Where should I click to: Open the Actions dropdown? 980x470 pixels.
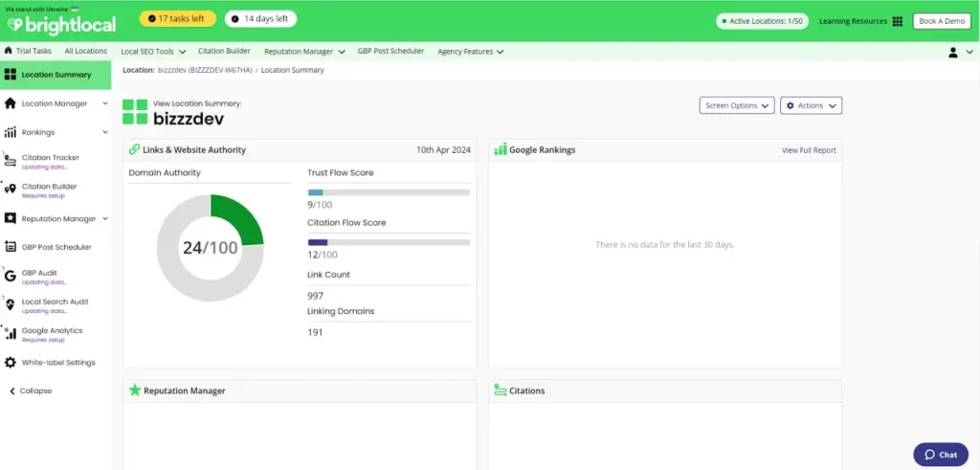click(x=812, y=105)
